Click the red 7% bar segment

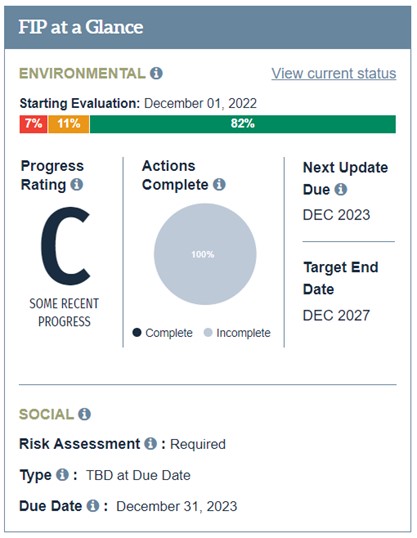click(33, 124)
